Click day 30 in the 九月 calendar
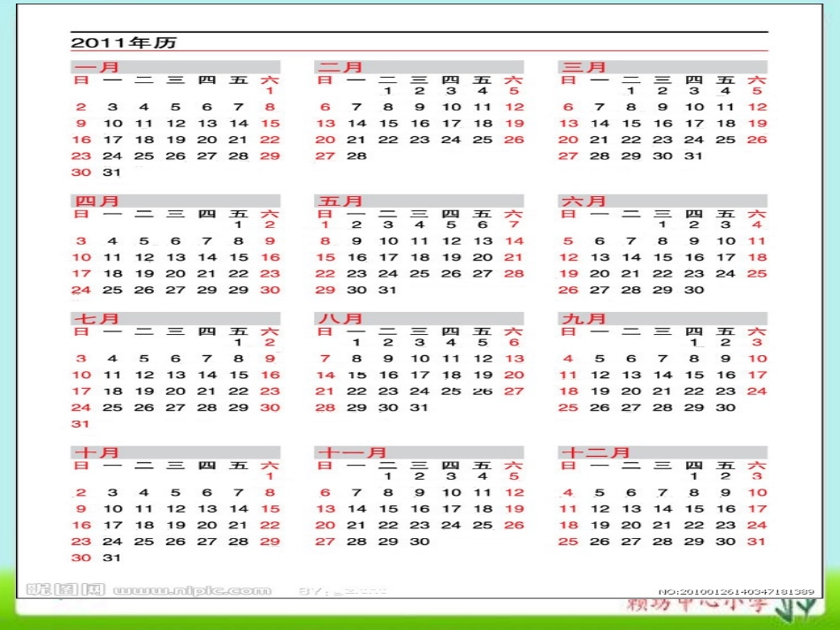840x630 pixels. point(725,408)
